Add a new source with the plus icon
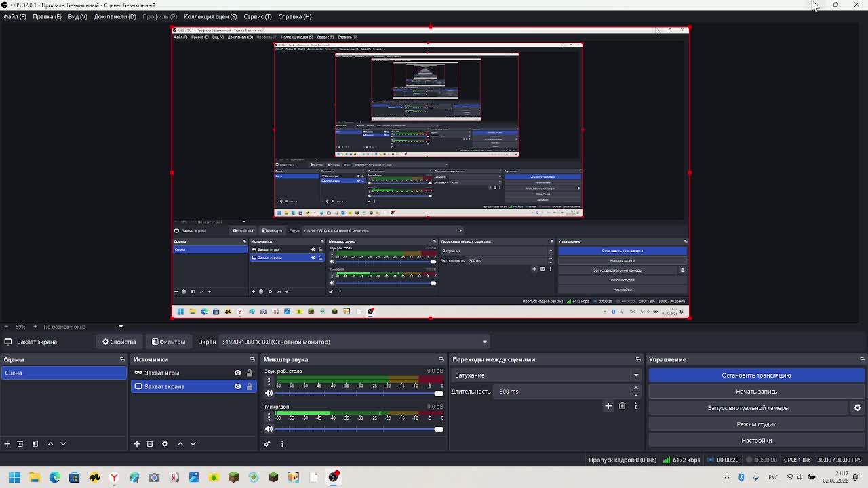868x488 pixels. tap(137, 444)
